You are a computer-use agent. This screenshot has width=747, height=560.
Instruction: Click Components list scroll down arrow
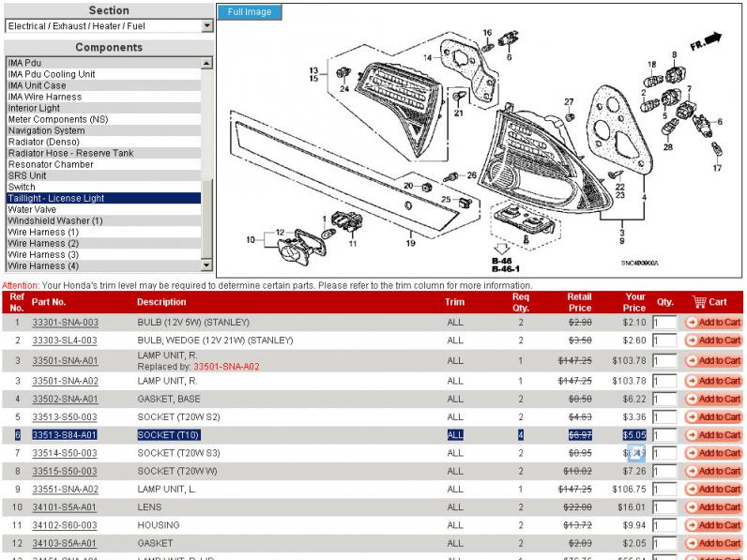206,265
